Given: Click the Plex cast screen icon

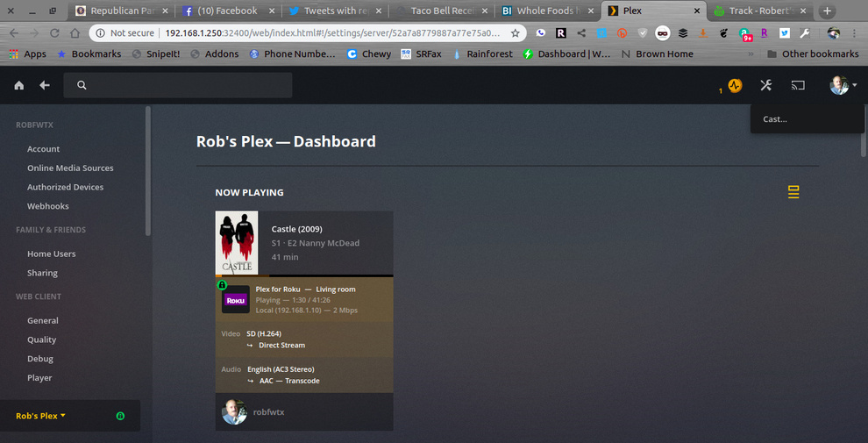Looking at the screenshot, I should click(x=798, y=85).
